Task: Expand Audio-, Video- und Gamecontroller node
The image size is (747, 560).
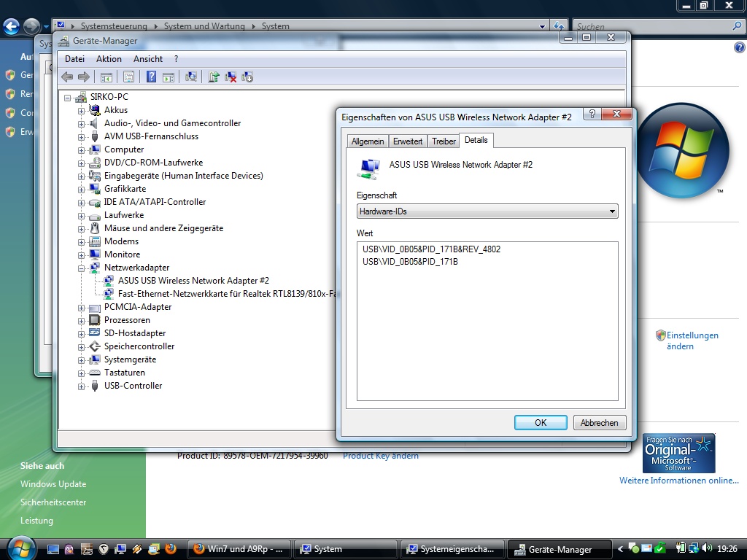Action: (x=81, y=124)
